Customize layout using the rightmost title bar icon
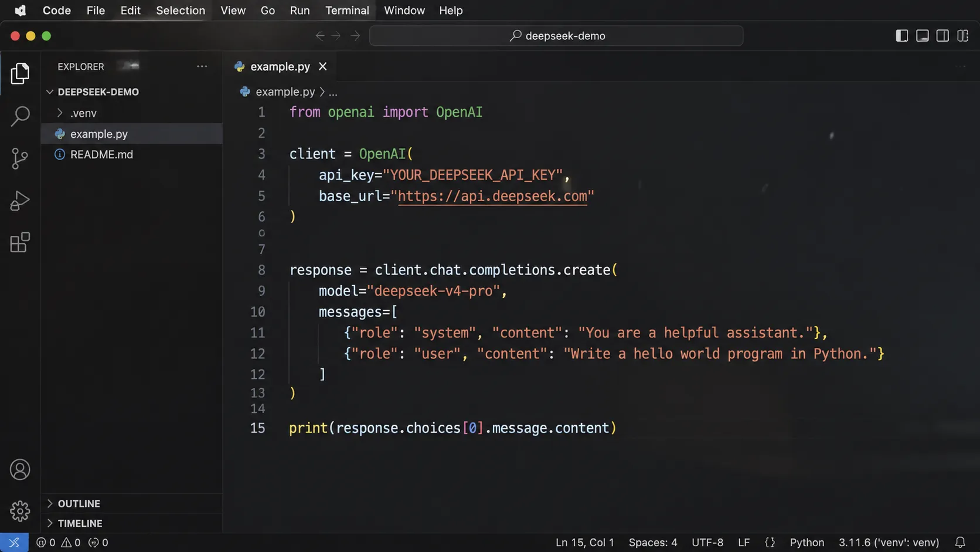The image size is (980, 552). click(962, 36)
